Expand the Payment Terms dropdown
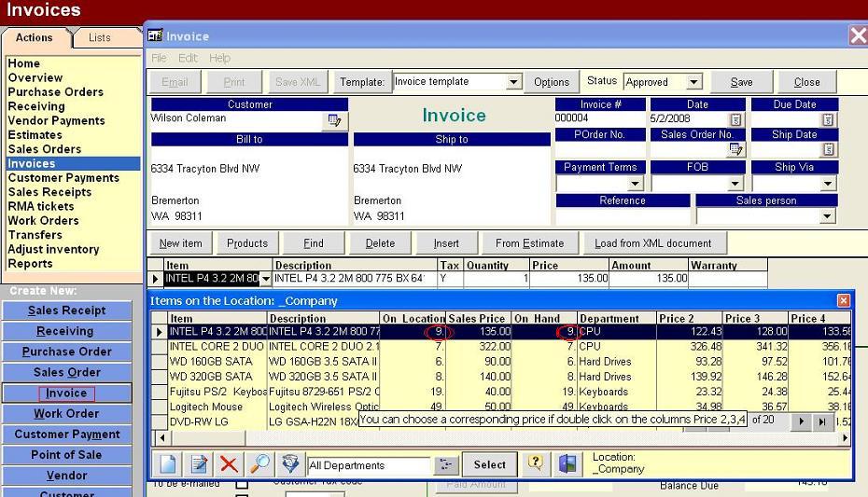Screen dimensions: 868x497 click(x=635, y=183)
